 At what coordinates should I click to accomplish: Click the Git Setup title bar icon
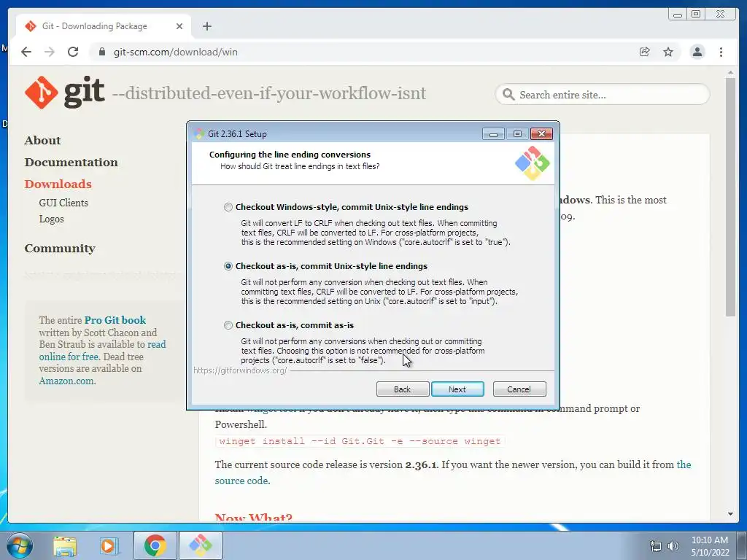click(x=200, y=134)
